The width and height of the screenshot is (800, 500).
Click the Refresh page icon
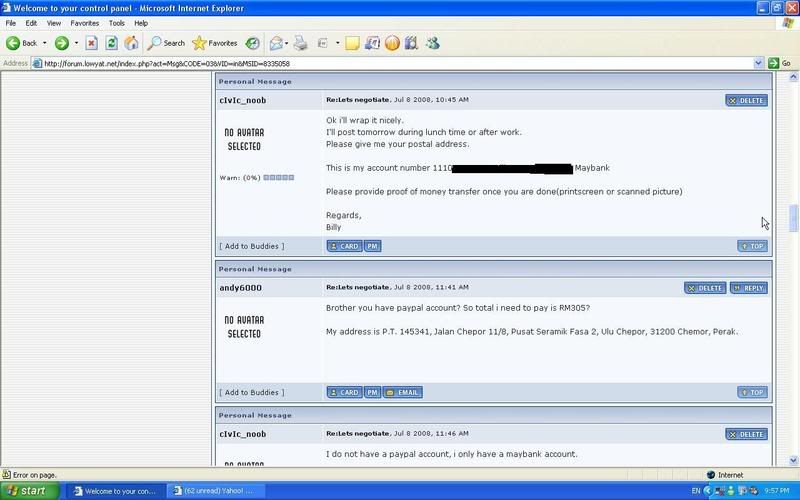[x=111, y=43]
